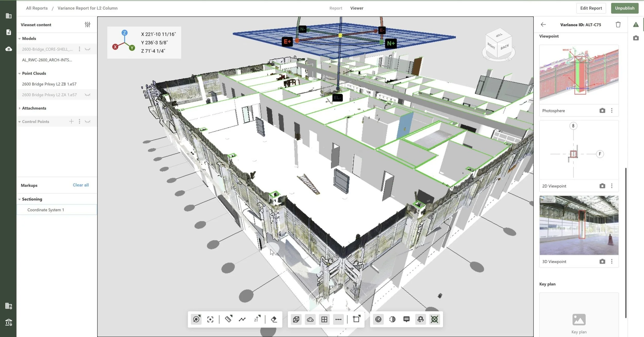Open the 3D Viewpoint thumbnail
The height and width of the screenshot is (337, 644).
point(579,225)
